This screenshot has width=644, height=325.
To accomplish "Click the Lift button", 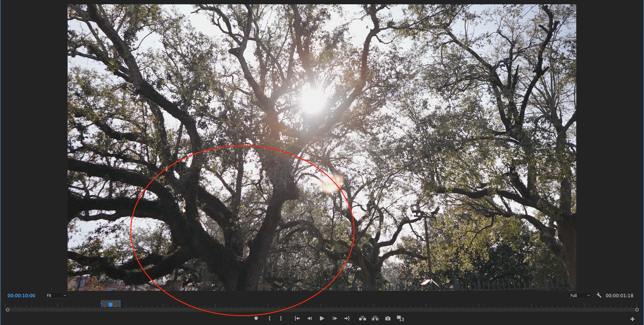I will pyautogui.click(x=362, y=318).
